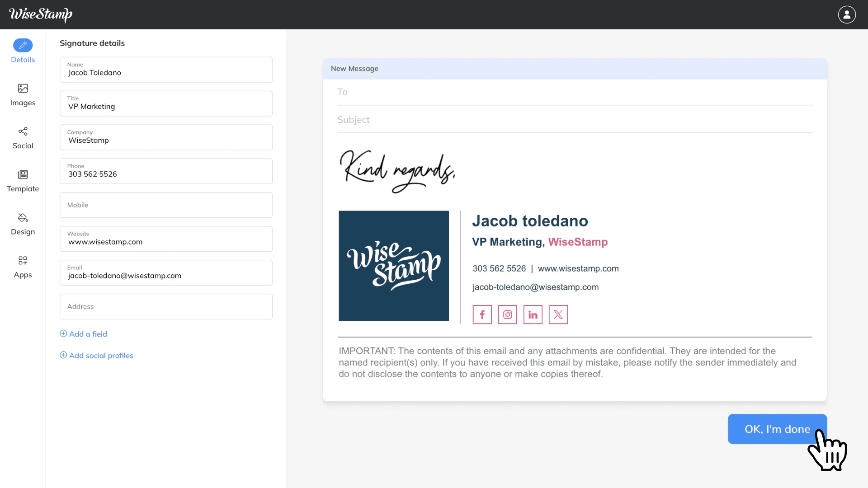Click the Facebook icon in the signature
This screenshot has height=488, width=868.
click(482, 314)
